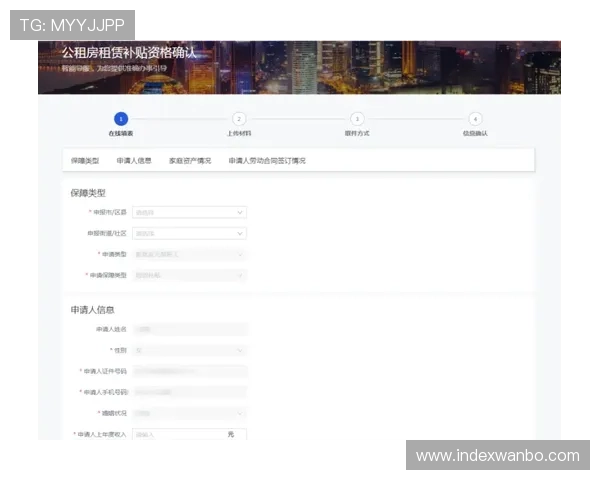The width and height of the screenshot is (600, 480).
Task: Click the 公租房租赁补贴资格确认 page title
Action: [129, 53]
